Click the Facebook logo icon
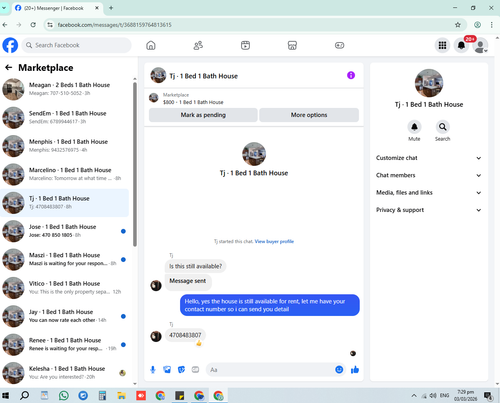 10,45
